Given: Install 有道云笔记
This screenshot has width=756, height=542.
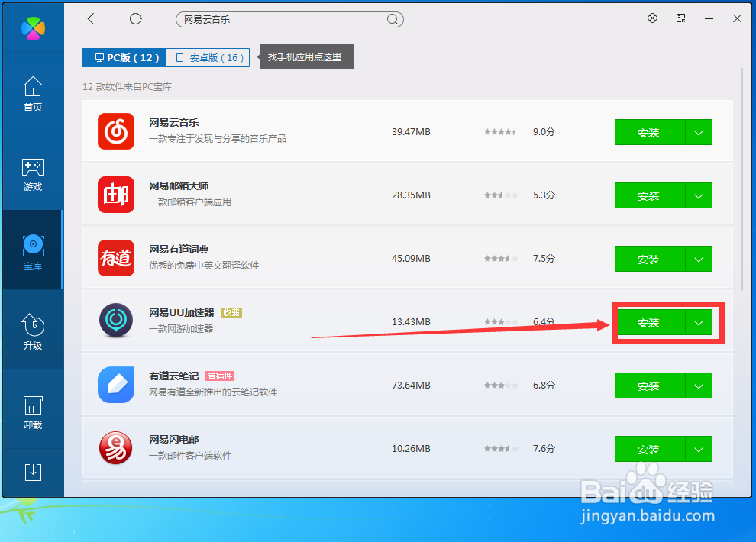Looking at the screenshot, I should 649,386.
